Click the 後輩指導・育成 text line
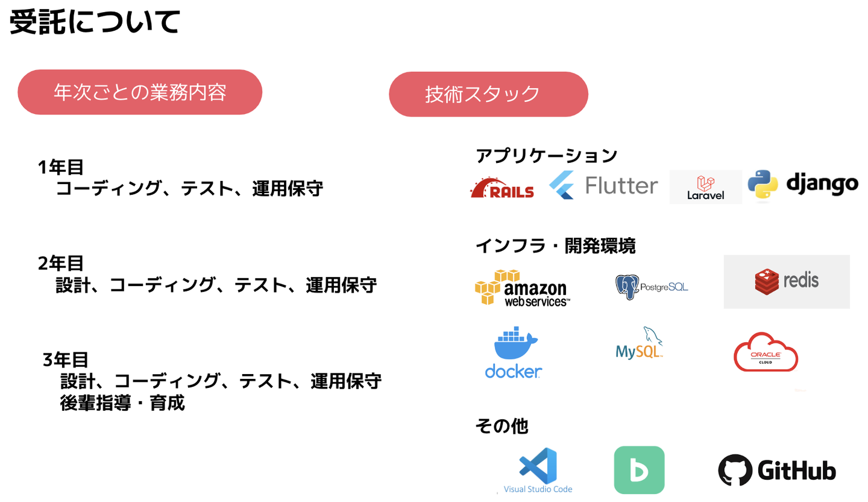 tap(122, 403)
